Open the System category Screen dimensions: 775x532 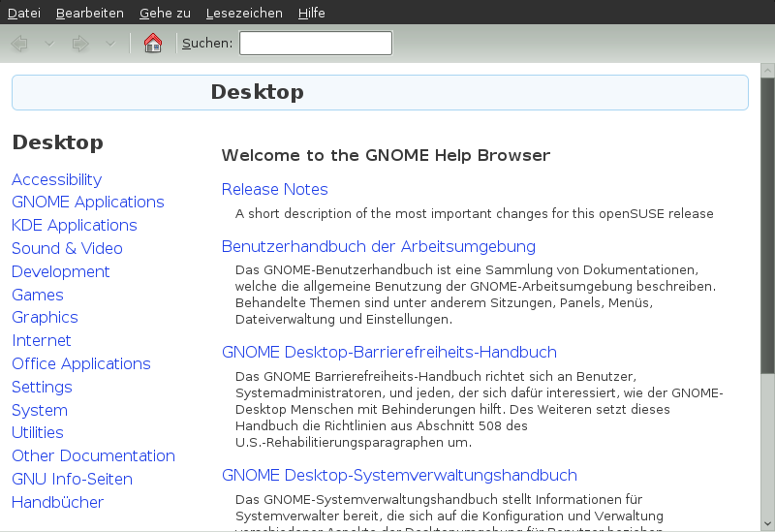pyautogui.click(x=40, y=410)
